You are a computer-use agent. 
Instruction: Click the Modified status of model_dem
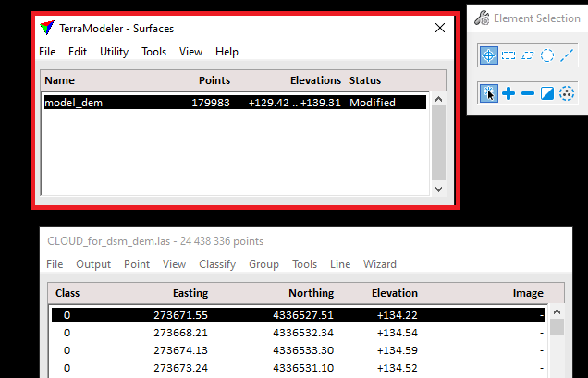373,103
